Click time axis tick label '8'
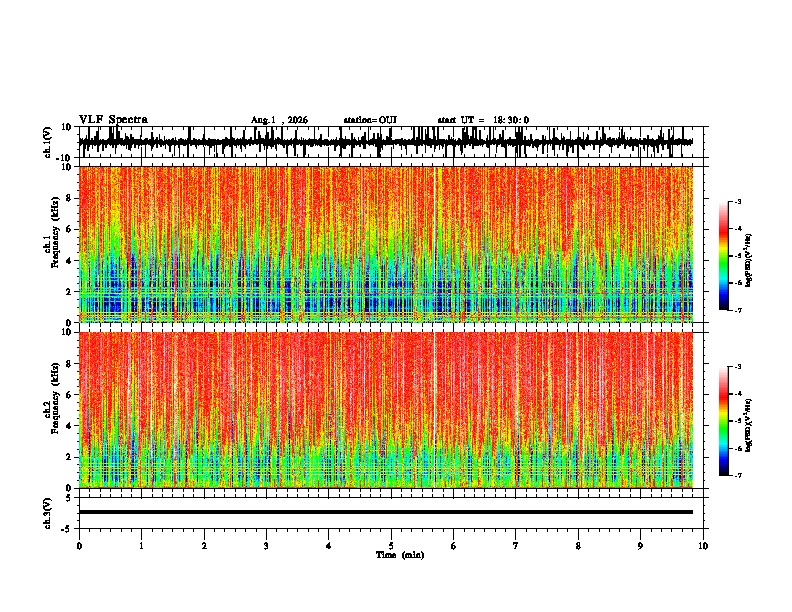This screenshot has width=792, height=612. [578, 546]
